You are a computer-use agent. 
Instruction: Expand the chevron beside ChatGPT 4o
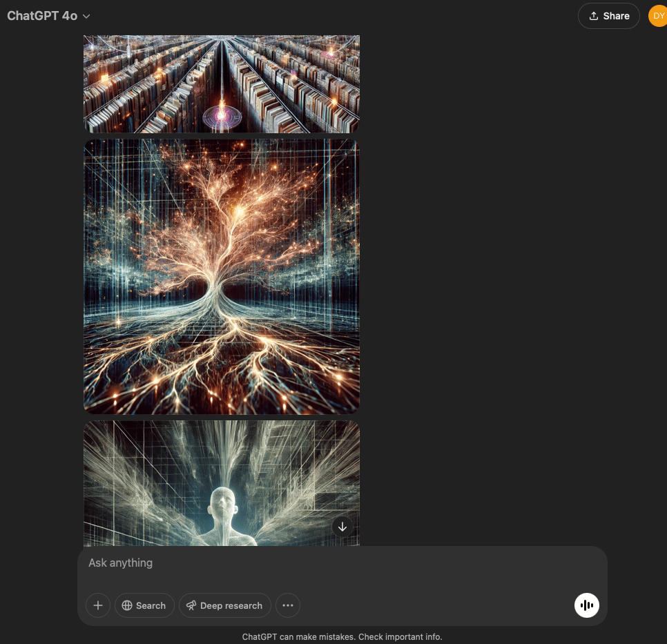pos(86,16)
